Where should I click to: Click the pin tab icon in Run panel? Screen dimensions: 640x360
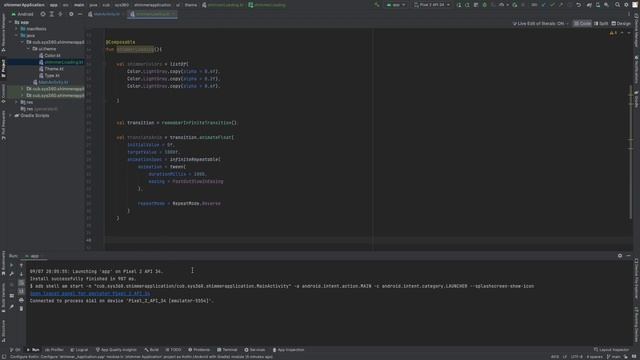point(11,307)
